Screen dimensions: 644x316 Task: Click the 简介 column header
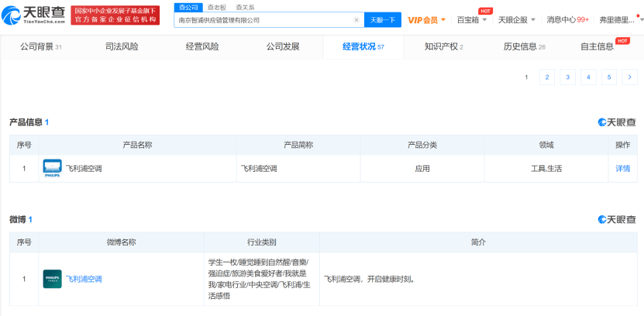478,242
